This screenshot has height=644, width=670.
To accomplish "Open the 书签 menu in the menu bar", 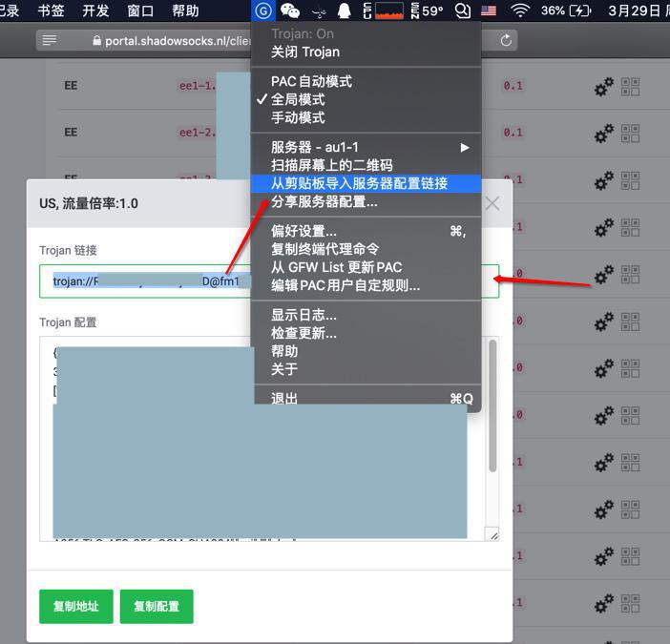I will (x=52, y=10).
